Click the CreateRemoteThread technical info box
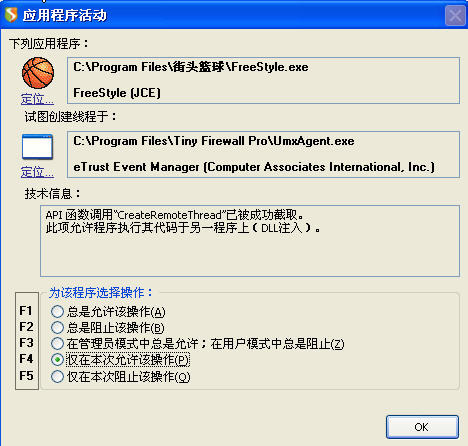 [x=250, y=241]
